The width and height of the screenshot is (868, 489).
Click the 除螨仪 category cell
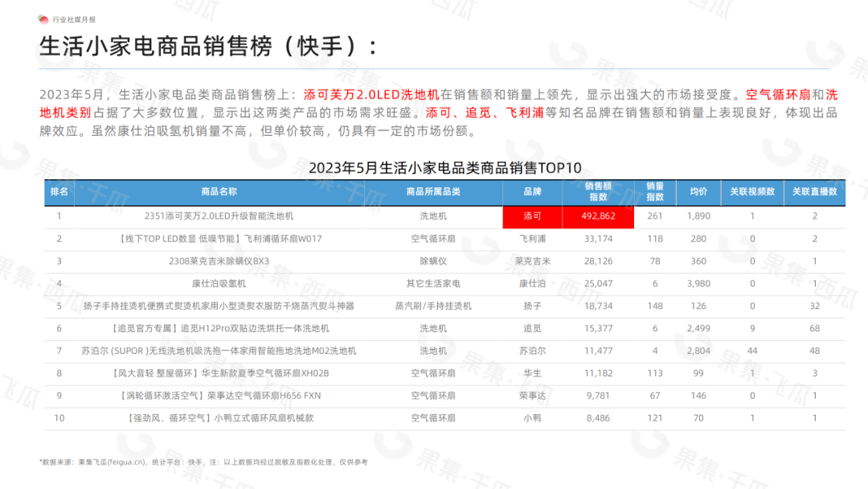(433, 261)
